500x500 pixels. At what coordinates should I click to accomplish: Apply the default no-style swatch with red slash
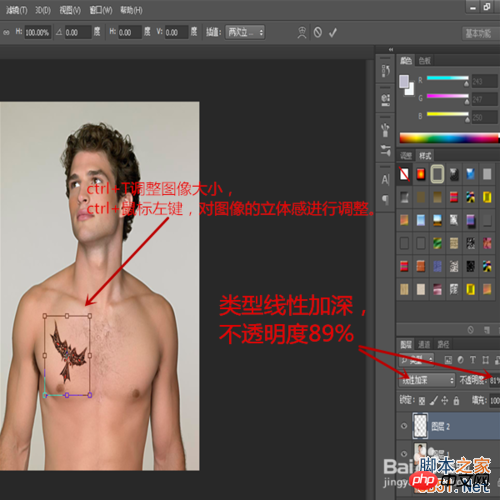[x=404, y=174]
